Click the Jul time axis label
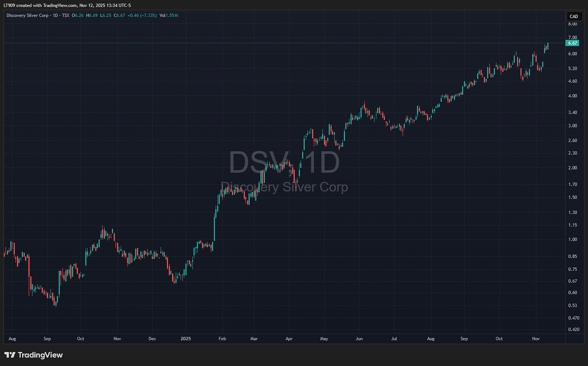Viewport: 588px width, 366px height. (x=394, y=339)
